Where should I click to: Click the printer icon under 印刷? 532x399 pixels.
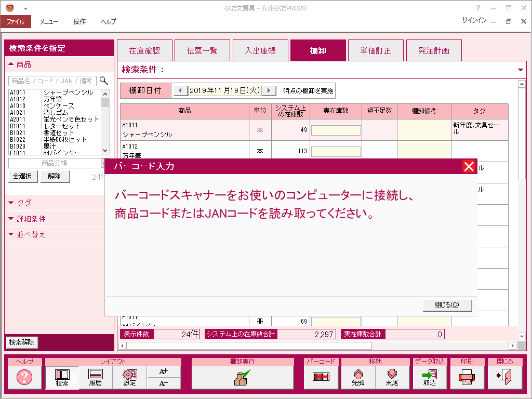tap(467, 377)
